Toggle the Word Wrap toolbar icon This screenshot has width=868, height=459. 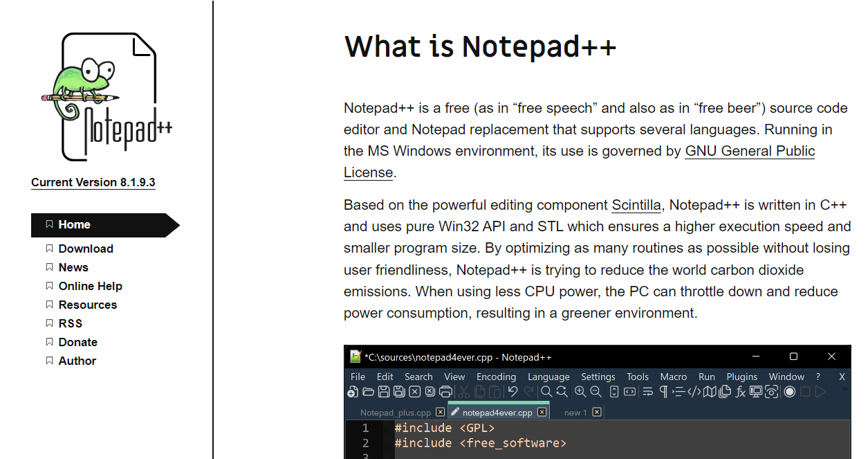coord(648,392)
